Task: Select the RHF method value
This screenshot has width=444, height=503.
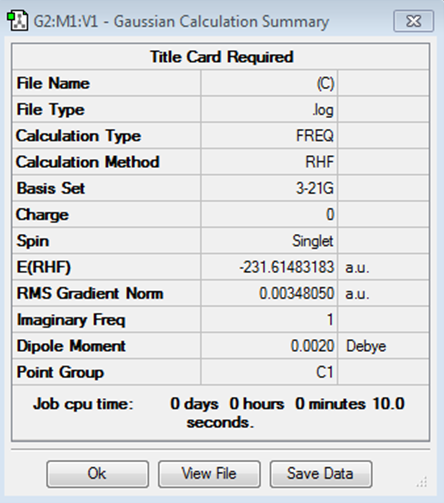Action: tap(319, 162)
